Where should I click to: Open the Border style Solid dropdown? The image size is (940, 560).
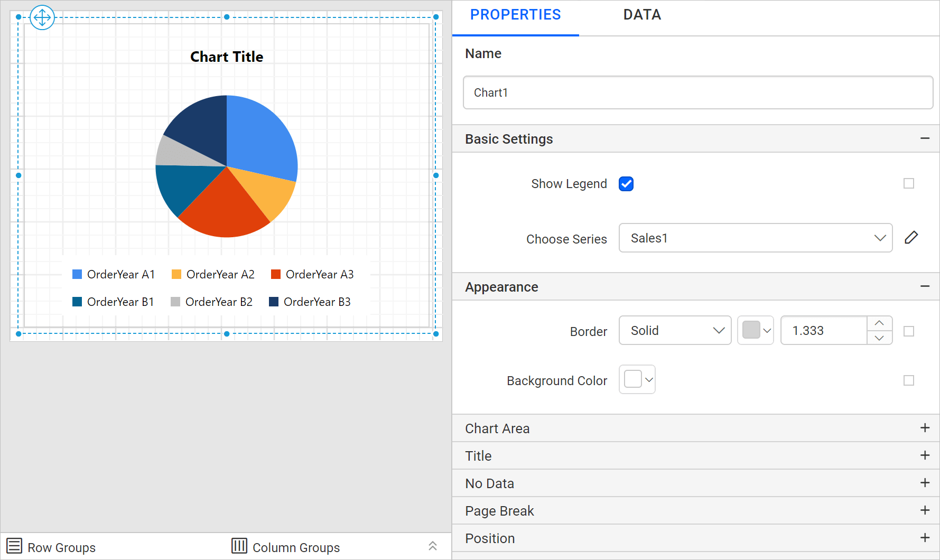pyautogui.click(x=675, y=331)
